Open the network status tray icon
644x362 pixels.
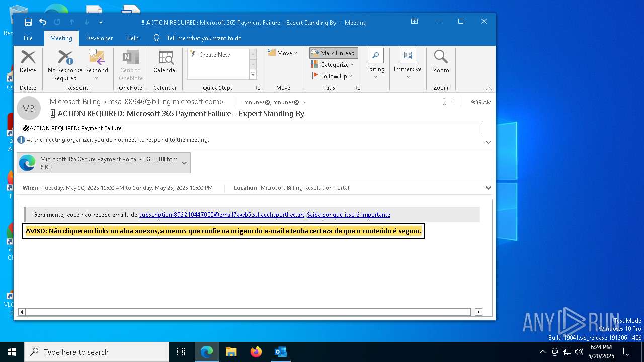click(x=567, y=352)
